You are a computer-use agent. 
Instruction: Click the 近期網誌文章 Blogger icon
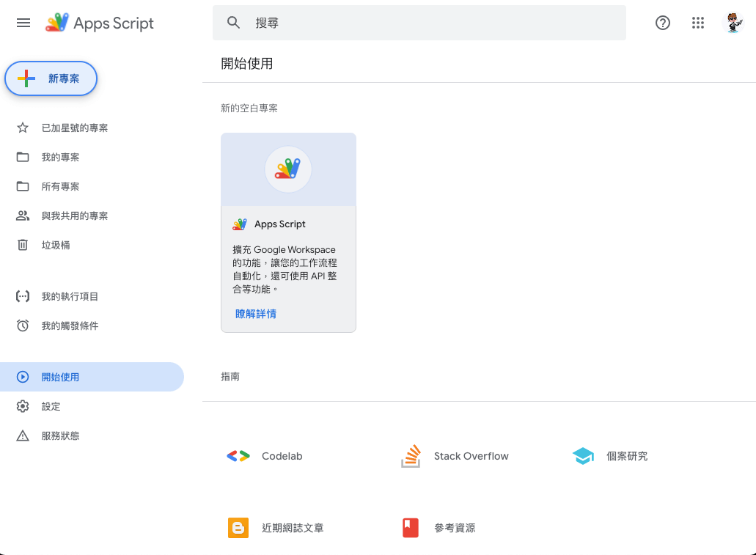pyautogui.click(x=238, y=528)
